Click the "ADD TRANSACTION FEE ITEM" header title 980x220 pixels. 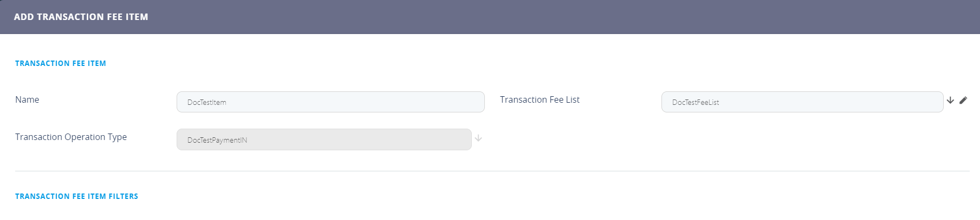pos(81,17)
